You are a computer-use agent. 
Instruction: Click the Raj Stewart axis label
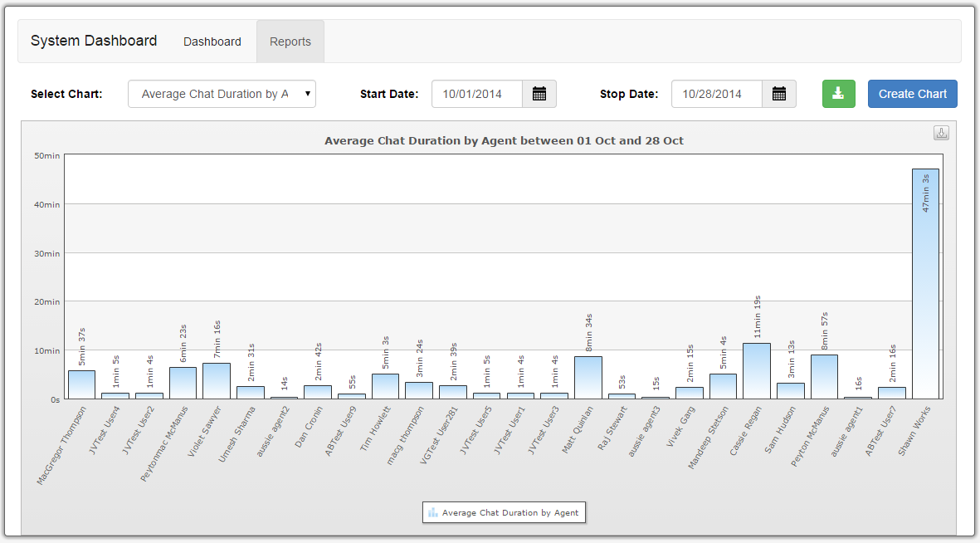612,428
